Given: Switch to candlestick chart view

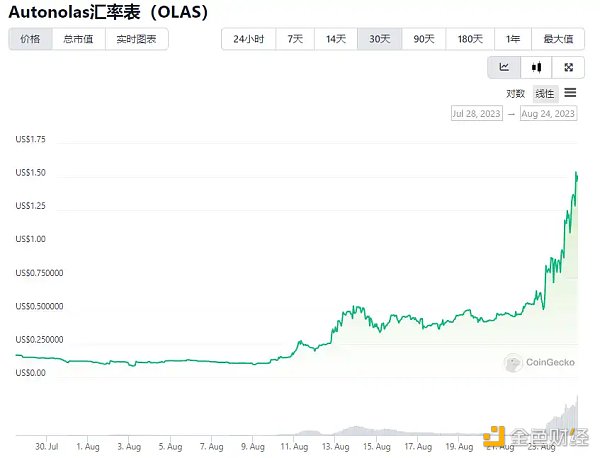Looking at the screenshot, I should coord(536,68).
